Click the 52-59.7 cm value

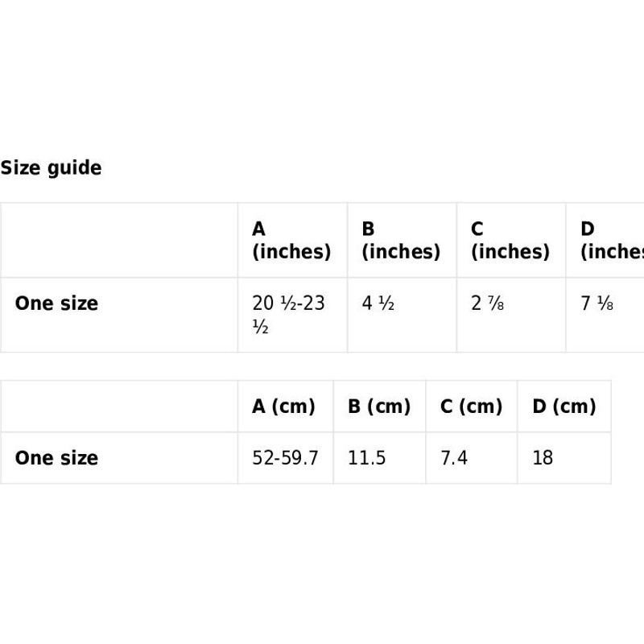tap(285, 458)
